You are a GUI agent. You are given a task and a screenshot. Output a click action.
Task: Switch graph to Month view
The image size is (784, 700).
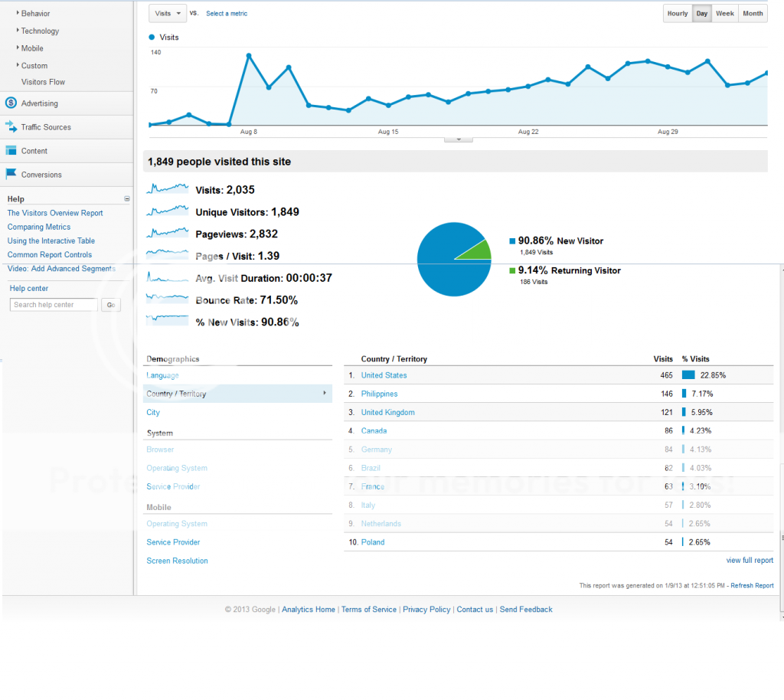(x=753, y=14)
